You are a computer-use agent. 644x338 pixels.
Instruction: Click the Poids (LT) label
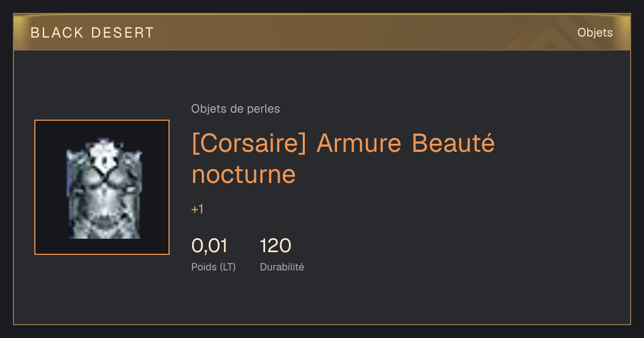[x=214, y=267]
